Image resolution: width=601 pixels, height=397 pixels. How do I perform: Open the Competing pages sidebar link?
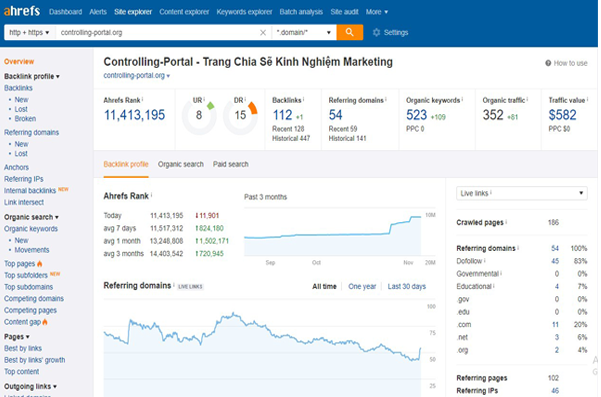30,310
